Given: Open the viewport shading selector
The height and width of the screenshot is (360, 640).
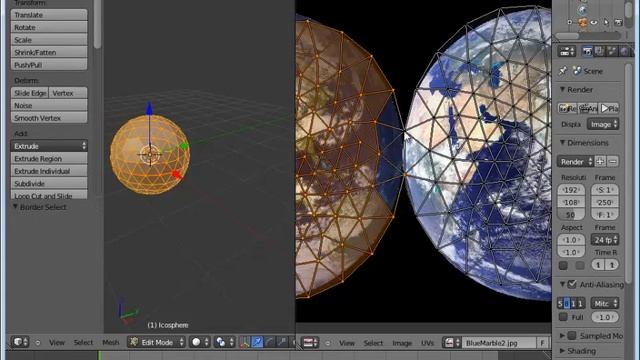Looking at the screenshot, I should pos(200,342).
